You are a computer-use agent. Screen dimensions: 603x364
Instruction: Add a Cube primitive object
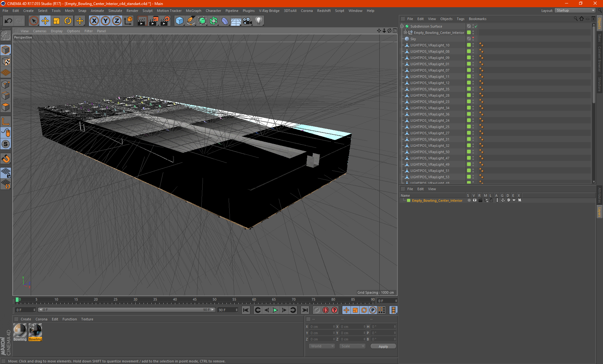point(179,21)
